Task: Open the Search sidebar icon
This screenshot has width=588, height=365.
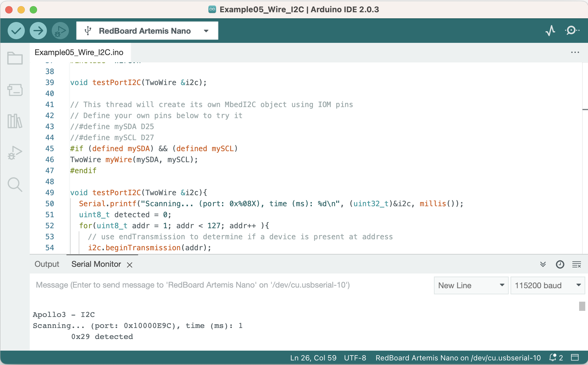Action: (x=15, y=184)
